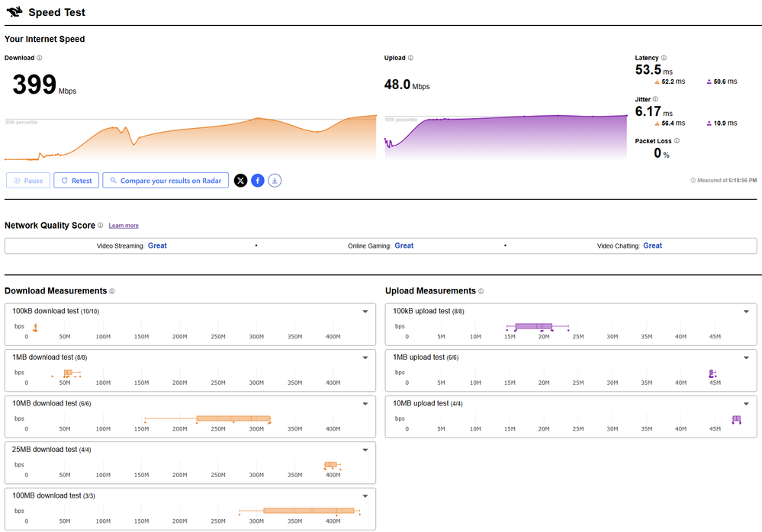Open the Upload info icon
The image size is (762, 532).
[410, 58]
